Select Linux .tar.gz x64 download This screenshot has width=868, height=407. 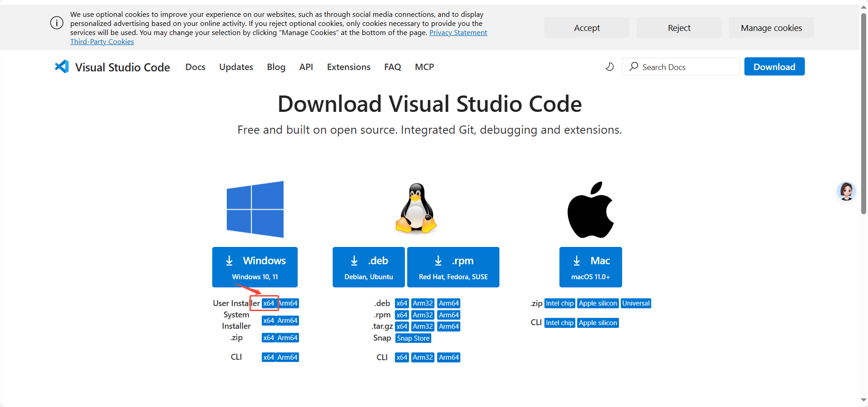pos(402,327)
